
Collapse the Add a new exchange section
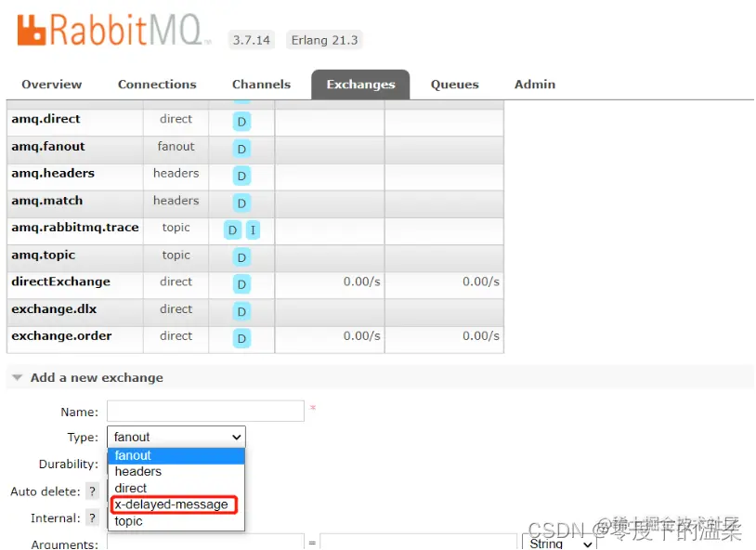[x=97, y=378]
